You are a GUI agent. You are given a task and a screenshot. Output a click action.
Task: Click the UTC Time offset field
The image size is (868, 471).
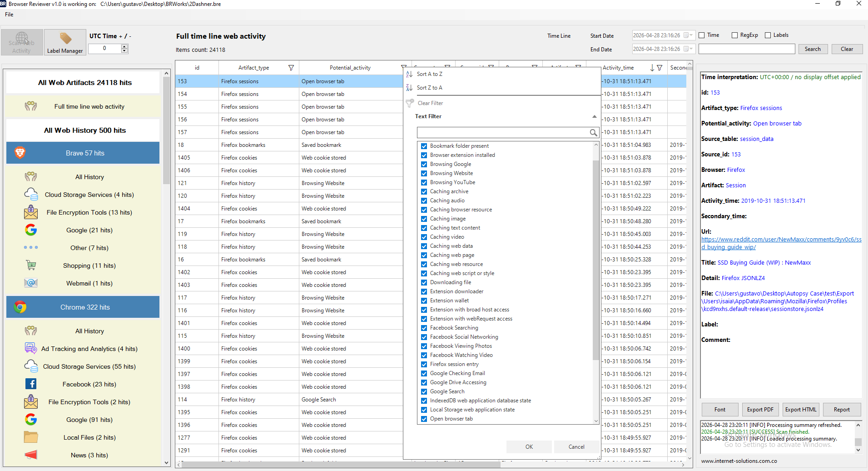[x=104, y=49]
